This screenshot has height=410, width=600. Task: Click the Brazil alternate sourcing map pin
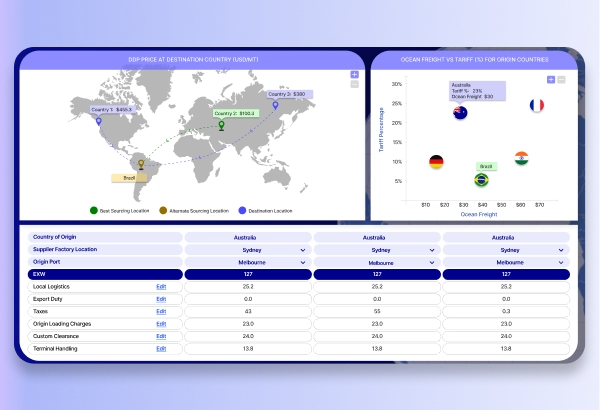[140, 164]
